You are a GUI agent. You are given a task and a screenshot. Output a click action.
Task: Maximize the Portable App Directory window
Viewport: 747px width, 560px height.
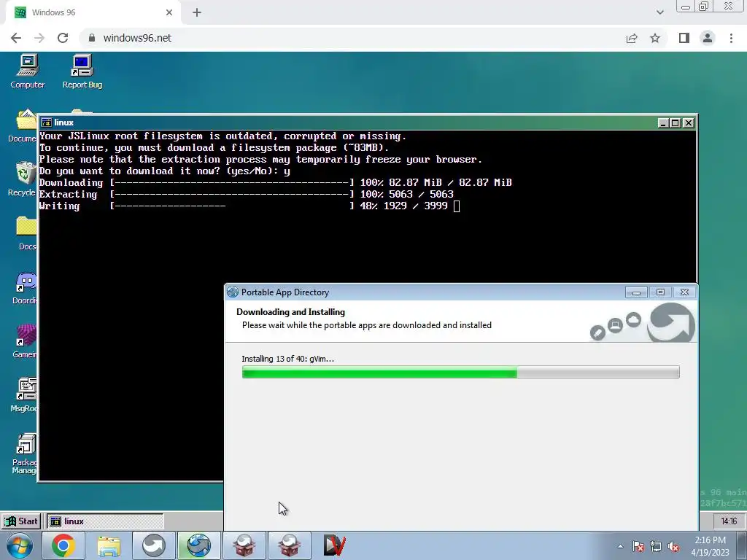660,292
